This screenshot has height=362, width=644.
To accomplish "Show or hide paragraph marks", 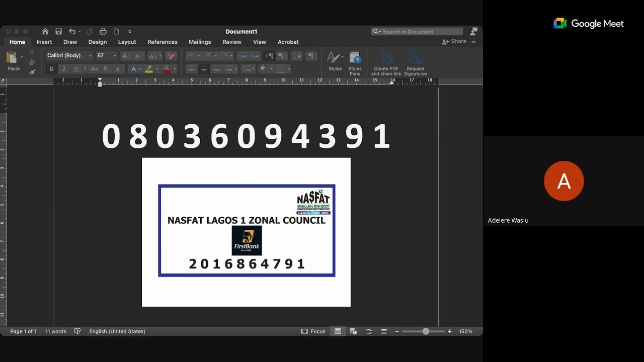I will [311, 56].
